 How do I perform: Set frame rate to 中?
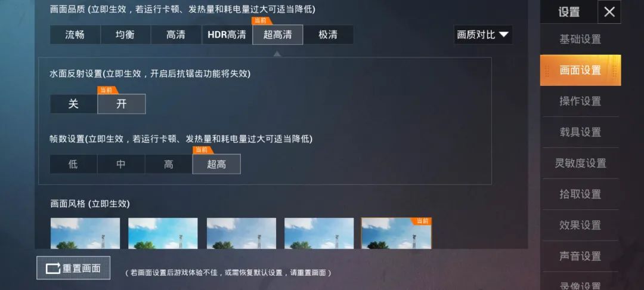coord(121,164)
